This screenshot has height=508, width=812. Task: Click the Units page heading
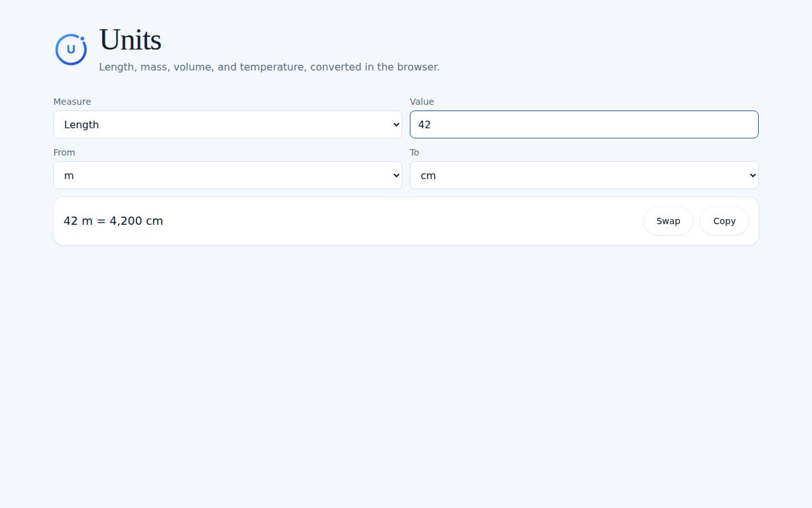pos(130,40)
